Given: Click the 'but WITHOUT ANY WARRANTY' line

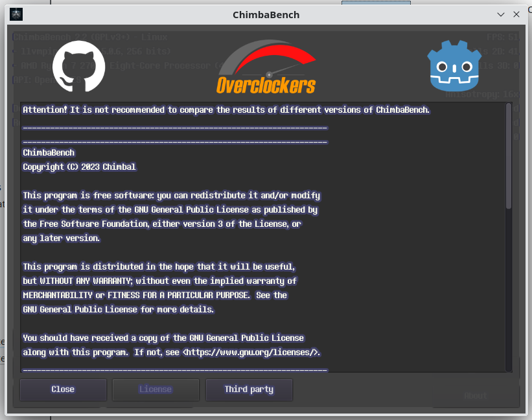Looking at the screenshot, I should 159,281.
